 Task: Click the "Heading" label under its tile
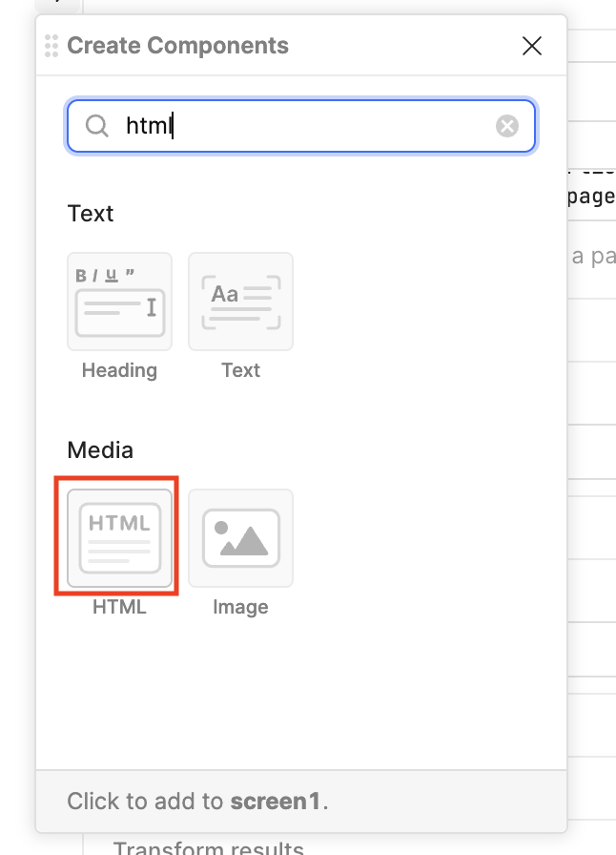[119, 370]
